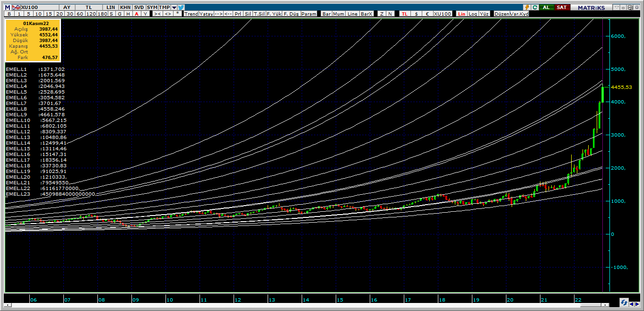Open the LIN scale selector in title bar

(111, 8)
